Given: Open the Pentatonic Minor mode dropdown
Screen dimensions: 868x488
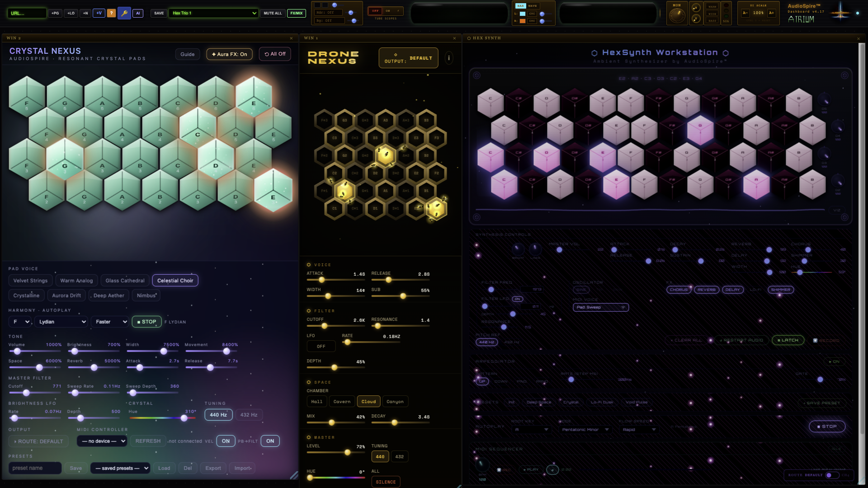Looking at the screenshot, I should pyautogui.click(x=585, y=430).
